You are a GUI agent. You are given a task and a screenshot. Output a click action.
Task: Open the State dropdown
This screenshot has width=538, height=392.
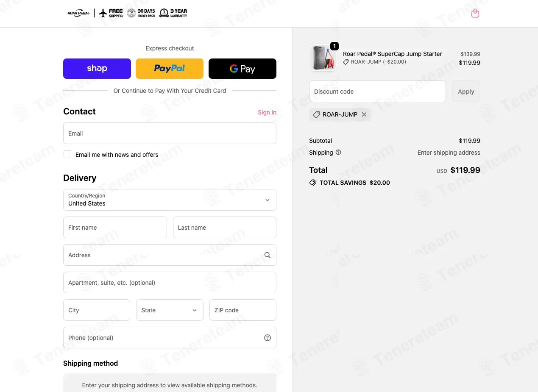[x=170, y=310]
